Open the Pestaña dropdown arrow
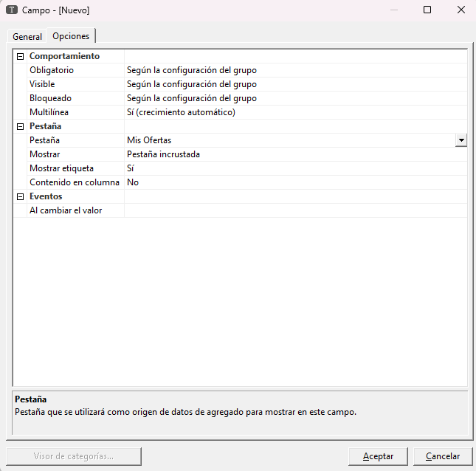Viewport: 476px width, 471px height. click(x=461, y=140)
